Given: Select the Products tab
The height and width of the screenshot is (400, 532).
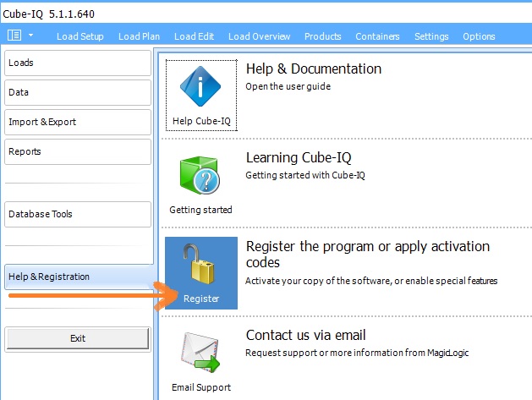Looking at the screenshot, I should point(322,36).
